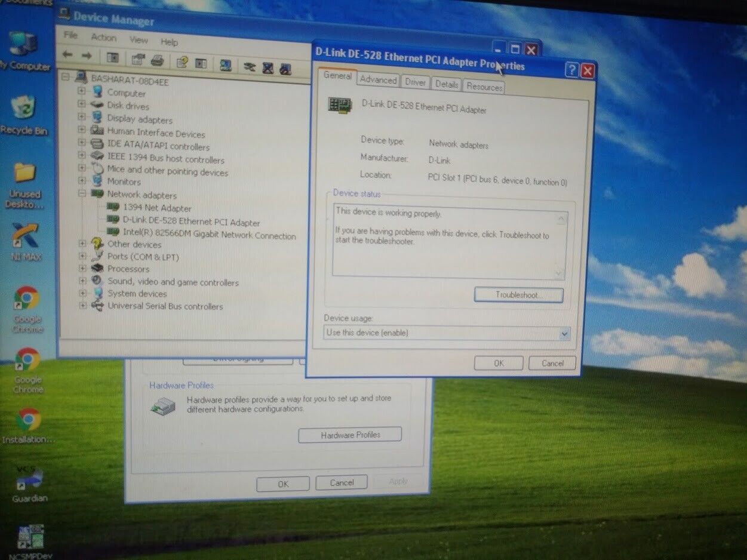Click OK in the System Properties window
The width and height of the screenshot is (747, 560).
283,484
